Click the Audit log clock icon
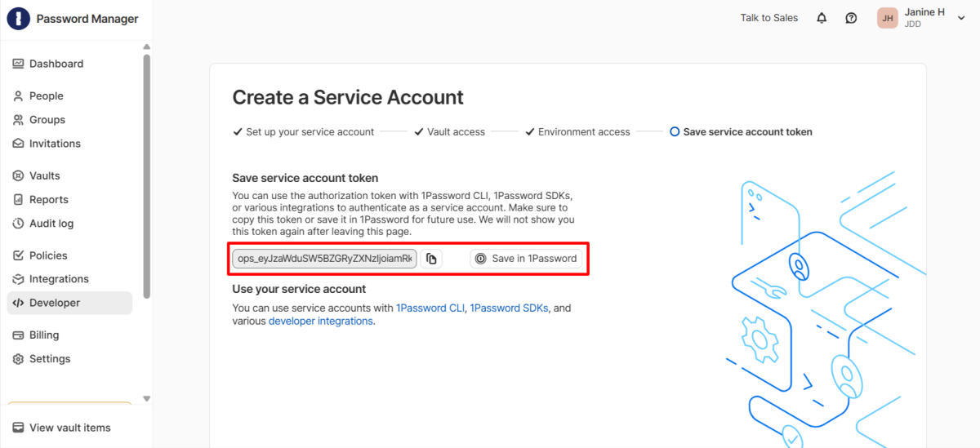 pos(18,223)
